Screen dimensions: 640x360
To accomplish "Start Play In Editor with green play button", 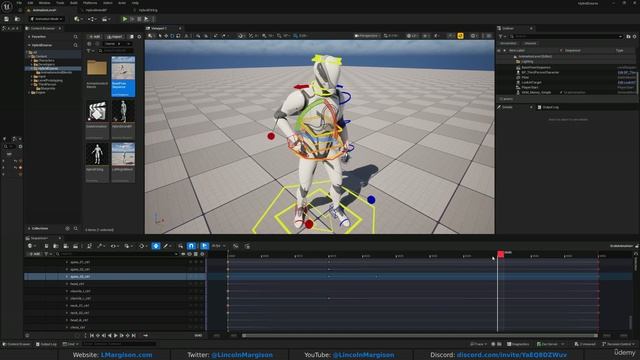I will 125,19.
